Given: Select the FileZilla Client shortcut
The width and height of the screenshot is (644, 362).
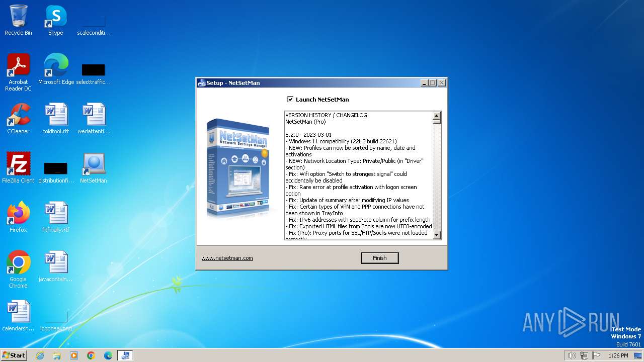Looking at the screenshot, I should coord(18,168).
